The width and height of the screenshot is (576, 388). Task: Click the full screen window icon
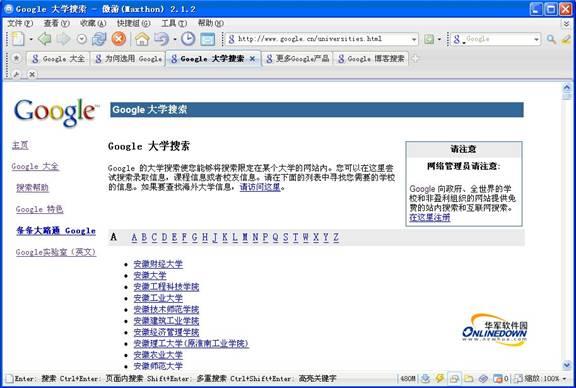coord(208,39)
